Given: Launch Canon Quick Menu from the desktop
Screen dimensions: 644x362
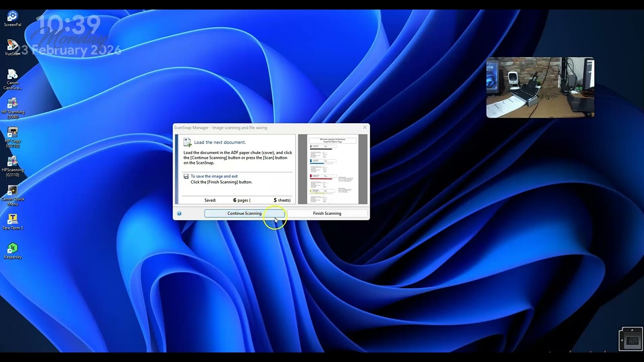Looking at the screenshot, I should click(13, 196).
